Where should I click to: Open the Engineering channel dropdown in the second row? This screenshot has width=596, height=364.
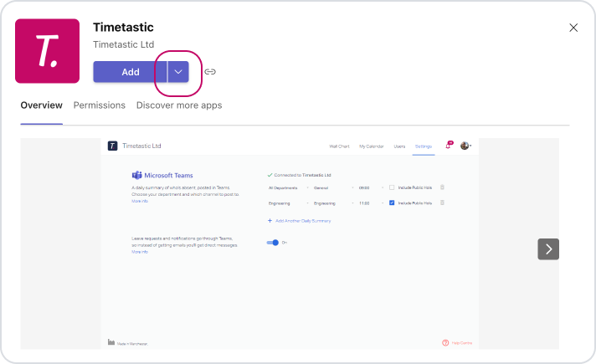click(334, 203)
